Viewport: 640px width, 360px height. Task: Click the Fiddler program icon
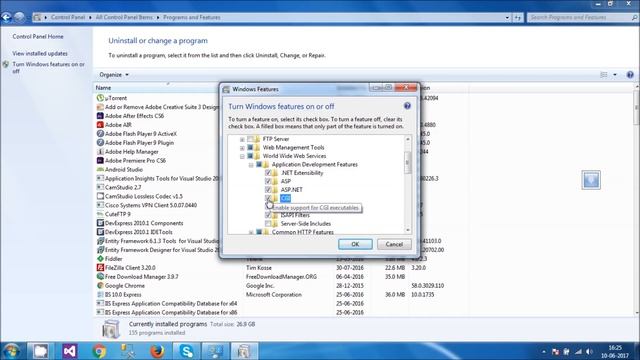pos(100,259)
